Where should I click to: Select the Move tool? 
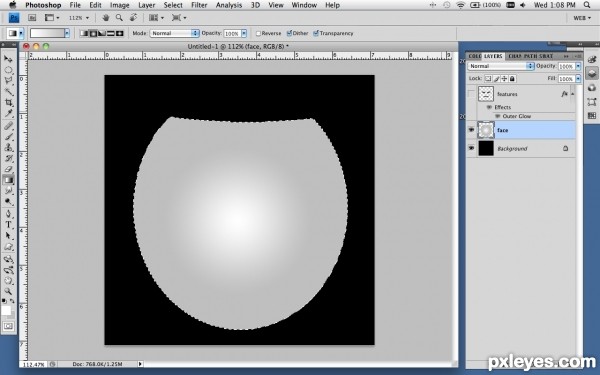8,59
